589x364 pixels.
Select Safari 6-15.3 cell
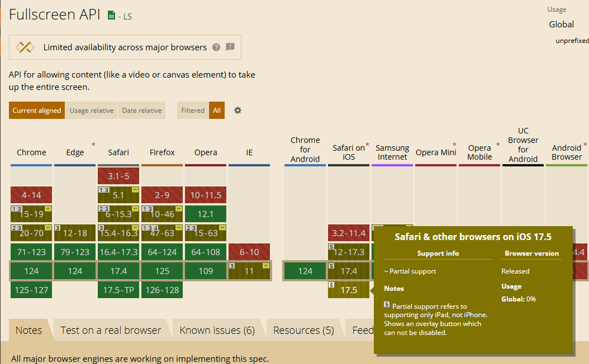[119, 214]
